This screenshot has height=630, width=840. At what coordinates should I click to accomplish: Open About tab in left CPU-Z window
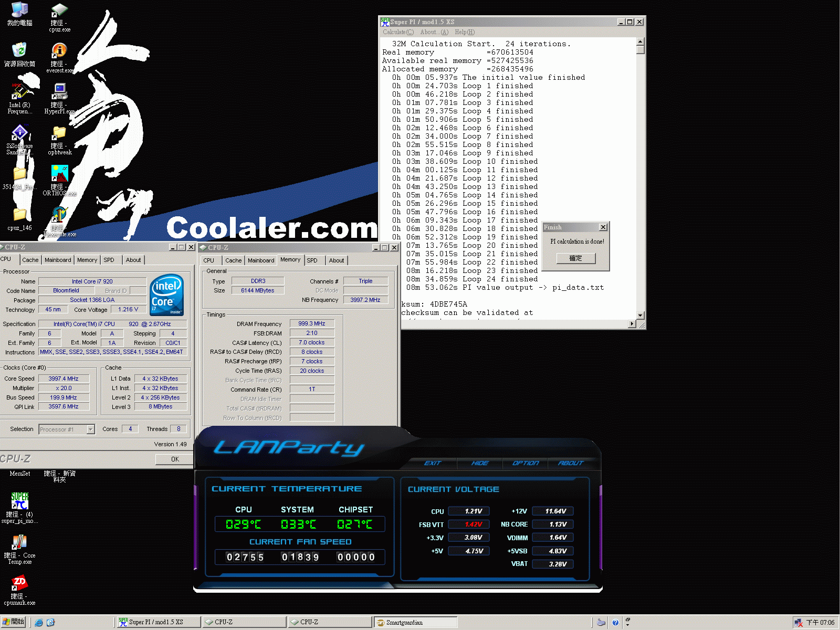point(133,260)
